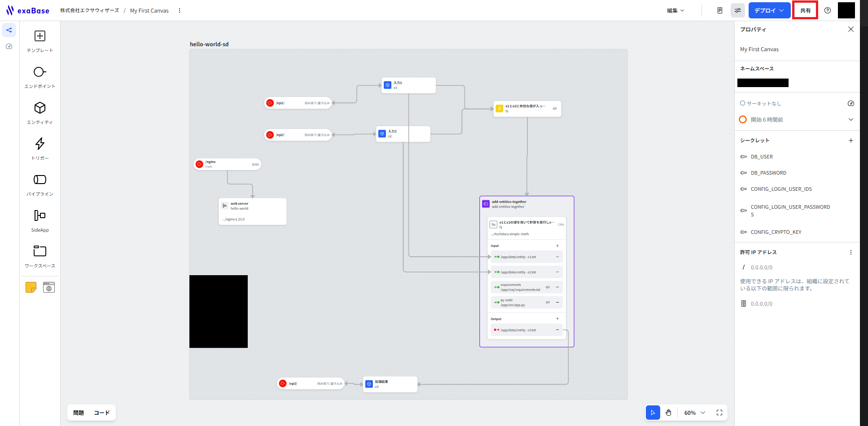The image size is (868, 426).
Task: Select the Workspace tool
Action: tap(40, 257)
